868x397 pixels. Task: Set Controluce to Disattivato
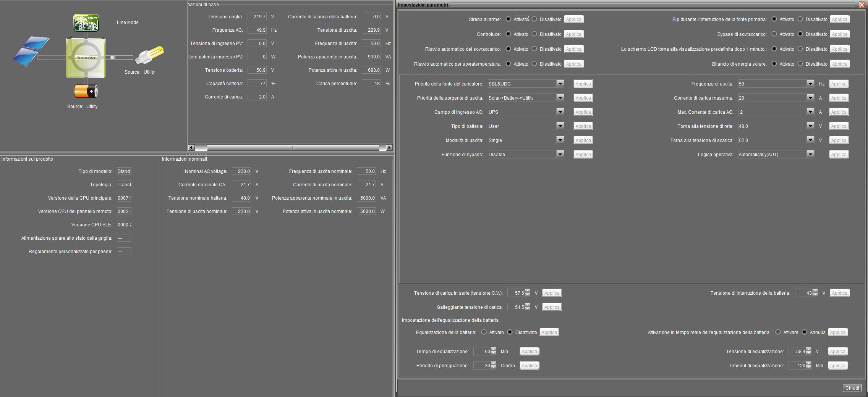[x=534, y=34]
